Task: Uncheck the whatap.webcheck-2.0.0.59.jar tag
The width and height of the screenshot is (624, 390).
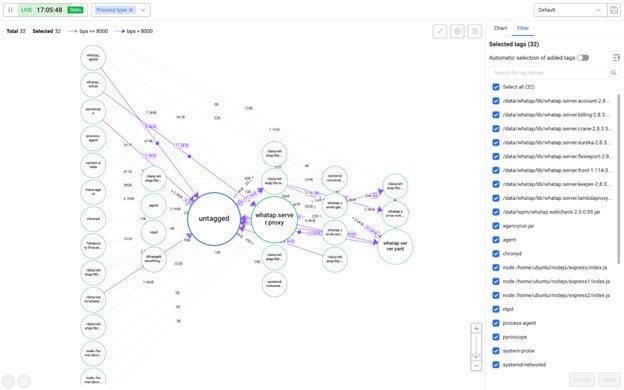Action: [496, 212]
